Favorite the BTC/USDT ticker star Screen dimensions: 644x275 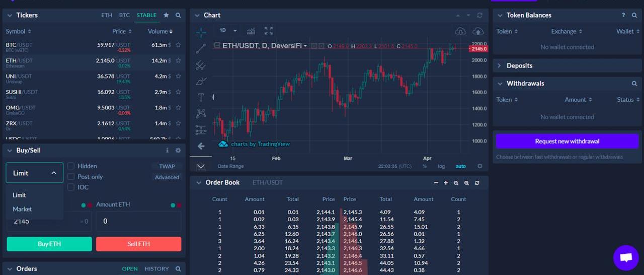pyautogui.click(x=178, y=45)
